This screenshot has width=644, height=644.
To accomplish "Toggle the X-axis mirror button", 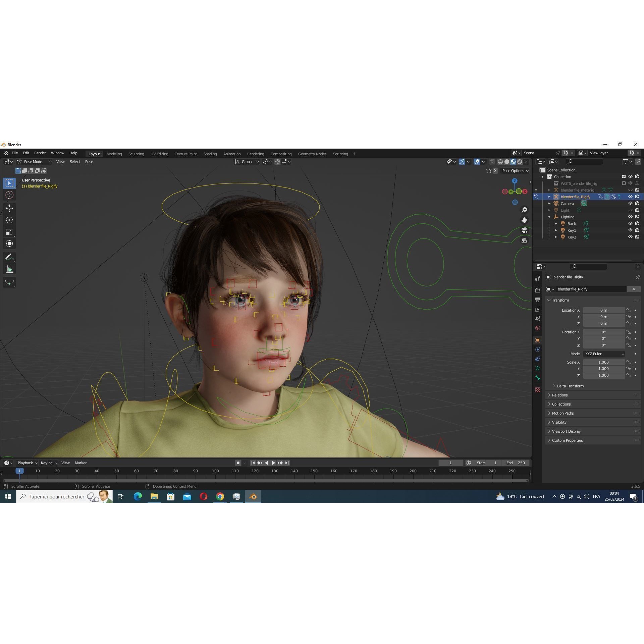I will point(495,171).
